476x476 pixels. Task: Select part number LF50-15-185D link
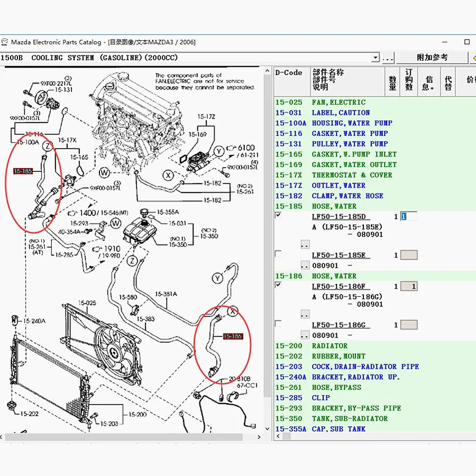coord(341,217)
